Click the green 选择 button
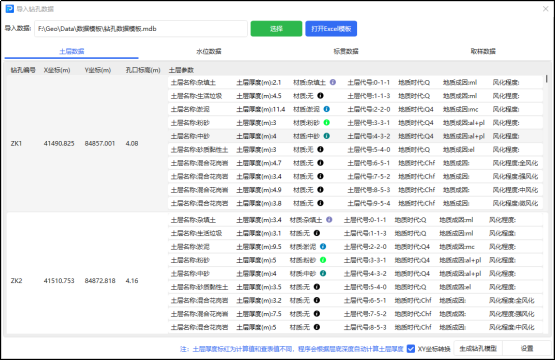 pos(276,29)
